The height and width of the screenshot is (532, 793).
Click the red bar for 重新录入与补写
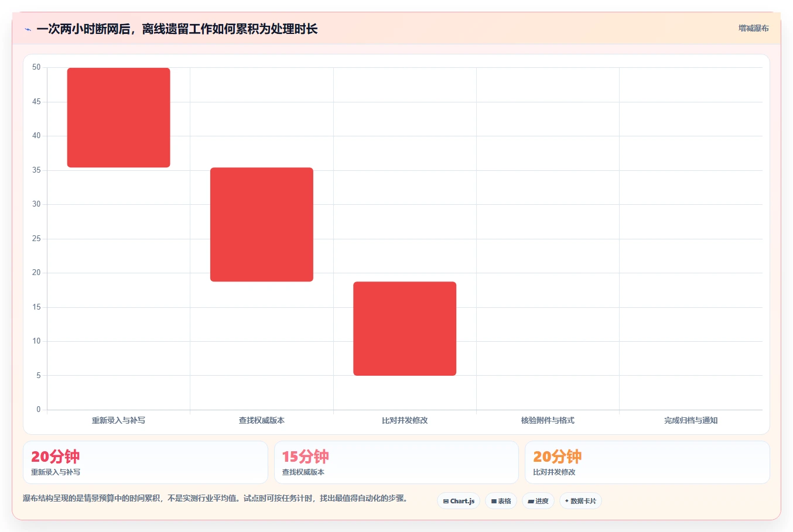tap(119, 118)
